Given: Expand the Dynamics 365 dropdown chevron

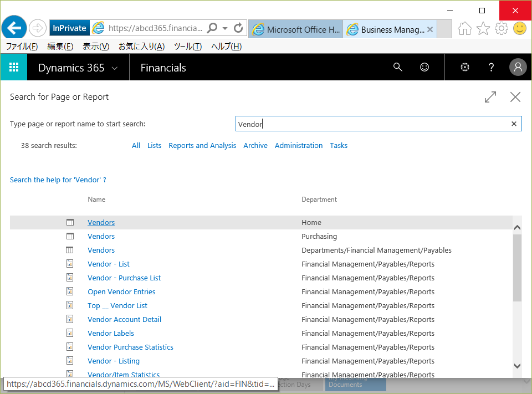Looking at the screenshot, I should coord(115,68).
